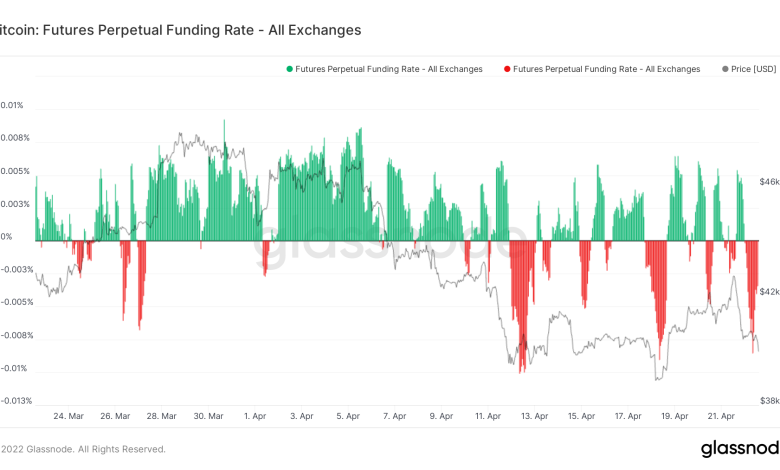Click the -0.01% funding rate axis label
Viewport: 780px width, 470px height.
pos(14,369)
